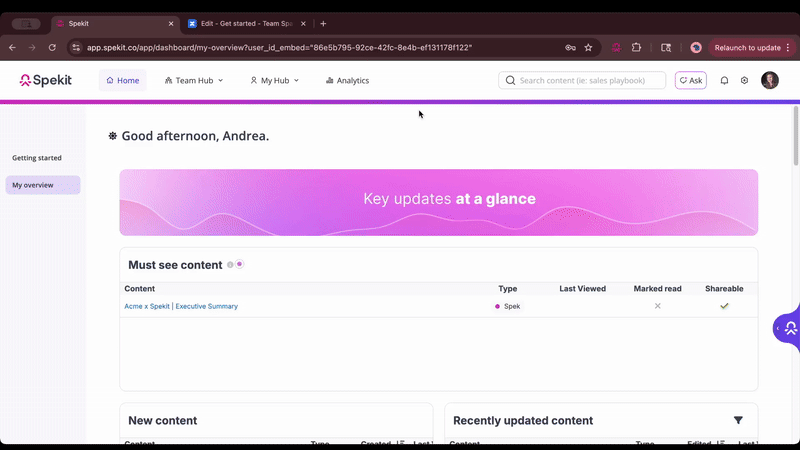Expand the My Hub dropdown
Screen dimensions: 800x450
point(274,80)
